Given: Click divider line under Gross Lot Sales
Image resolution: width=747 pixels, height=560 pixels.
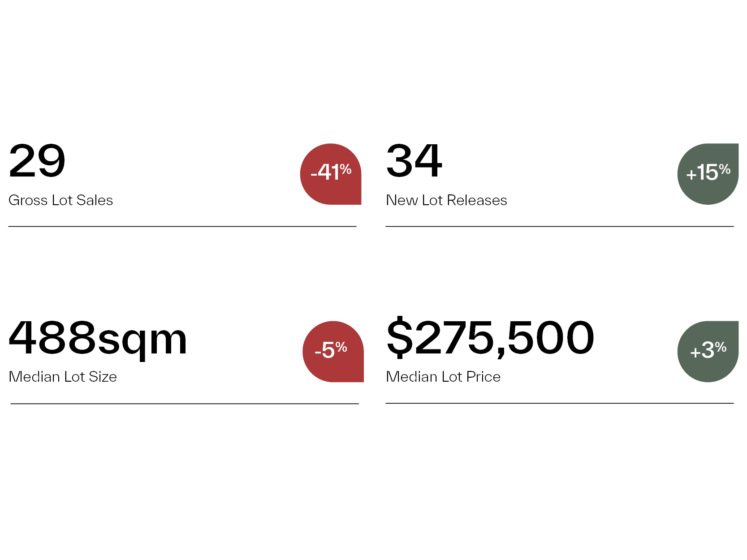Looking at the screenshot, I should [x=182, y=227].
